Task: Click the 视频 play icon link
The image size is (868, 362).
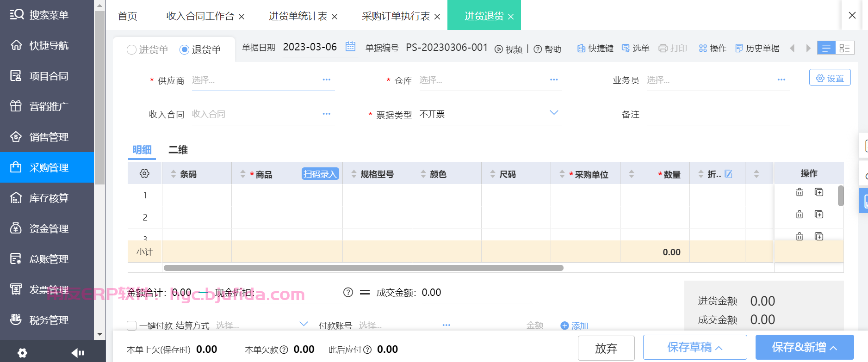Action: 508,49
